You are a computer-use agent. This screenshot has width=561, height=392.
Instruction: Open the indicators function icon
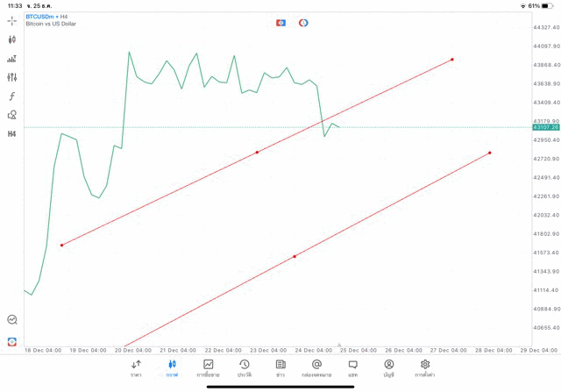tap(12, 96)
